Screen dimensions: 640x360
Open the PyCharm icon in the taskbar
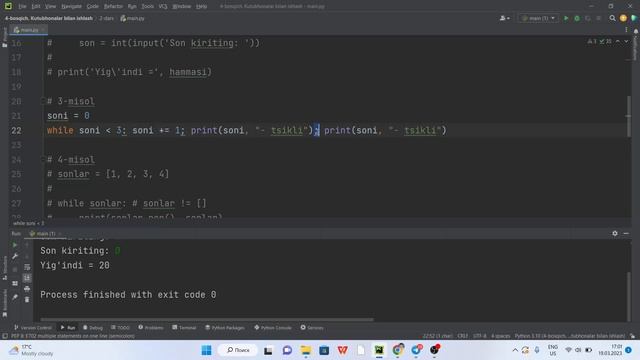coord(379,350)
